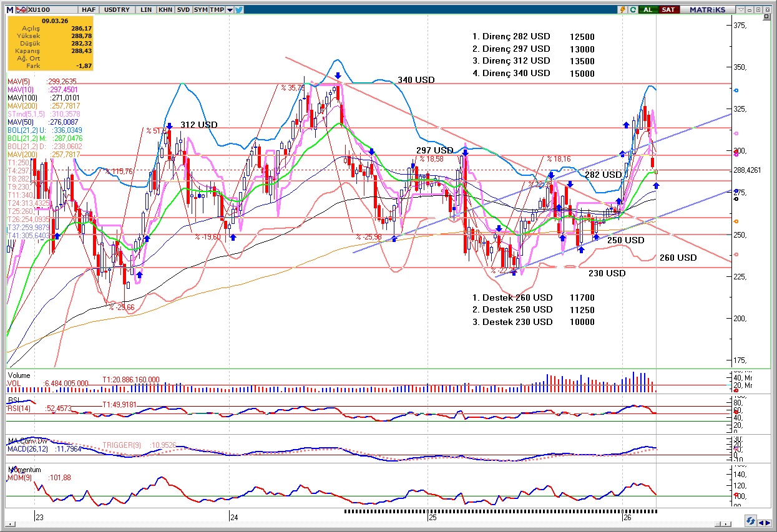Screen dimensions: 777x532
Task: Click the orange lightning bolt icon
Action: pyautogui.click(x=622, y=10)
